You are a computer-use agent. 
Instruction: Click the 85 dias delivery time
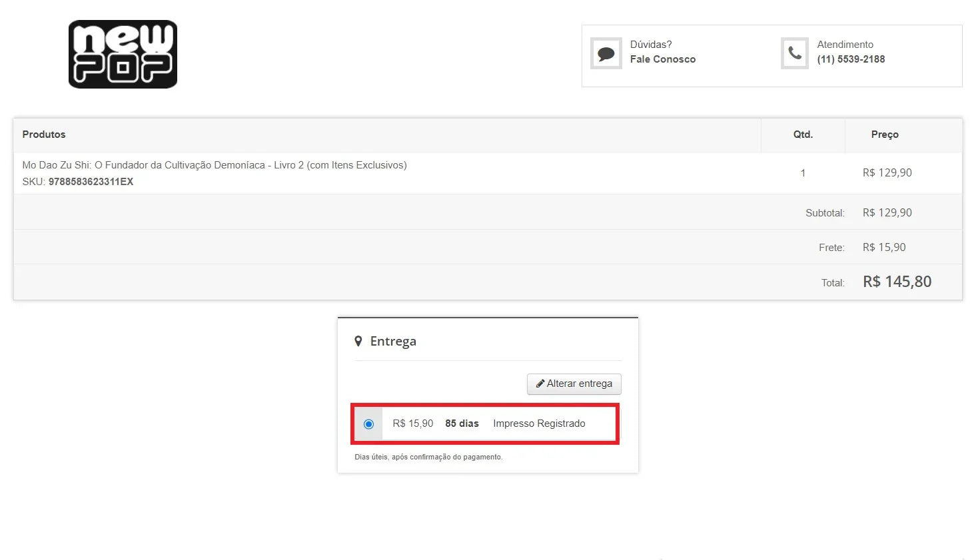pyautogui.click(x=462, y=423)
